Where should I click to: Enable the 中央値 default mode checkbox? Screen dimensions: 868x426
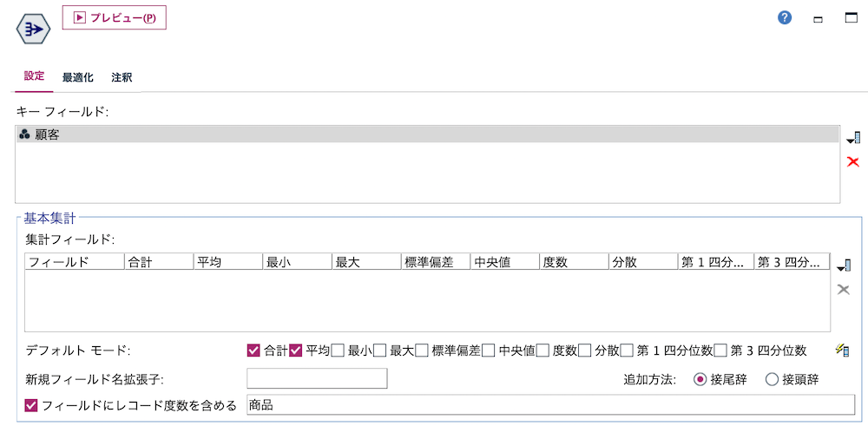[488, 351]
